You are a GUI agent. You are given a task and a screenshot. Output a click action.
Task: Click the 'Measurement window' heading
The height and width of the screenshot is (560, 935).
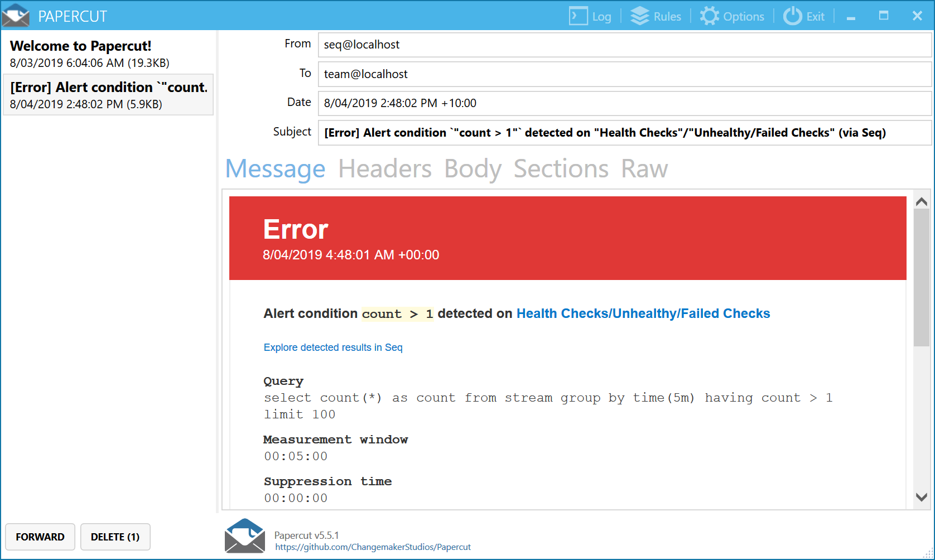[335, 440]
